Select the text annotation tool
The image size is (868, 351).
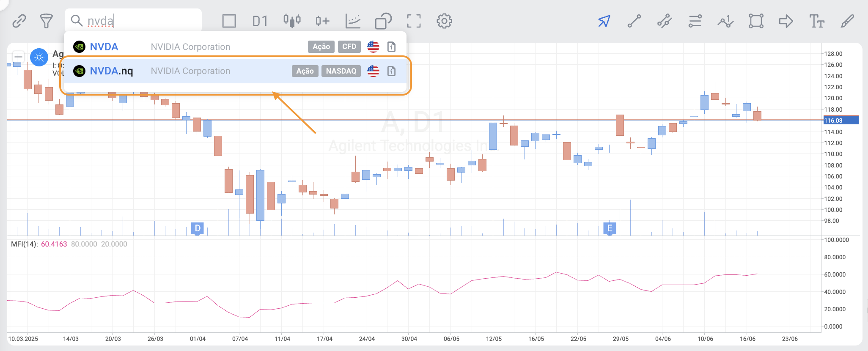click(x=817, y=21)
